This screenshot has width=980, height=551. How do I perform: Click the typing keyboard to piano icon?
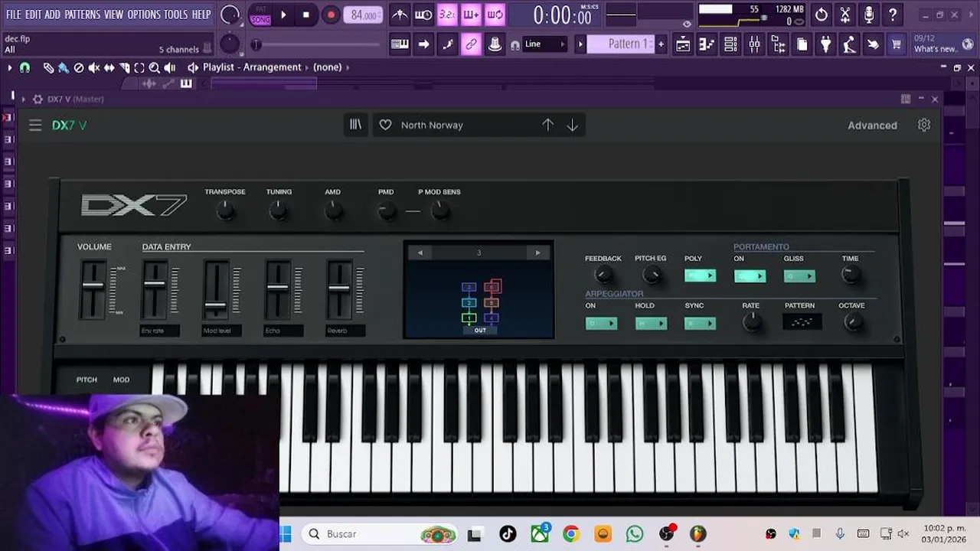pos(400,44)
